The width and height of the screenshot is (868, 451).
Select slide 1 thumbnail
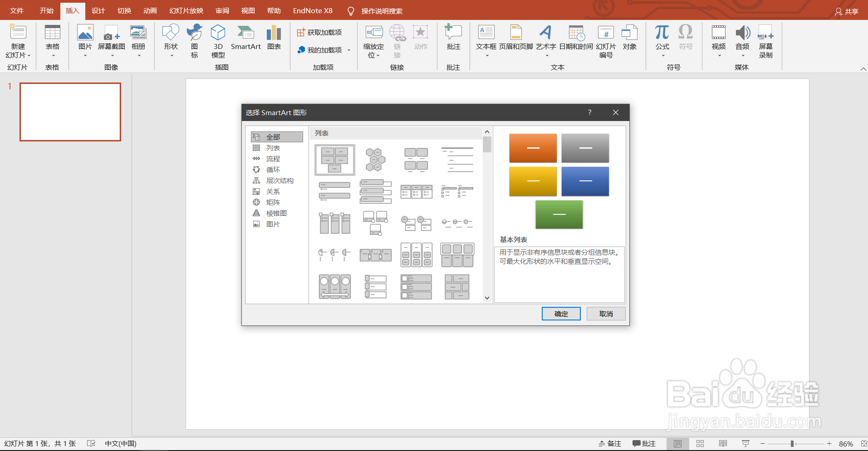point(70,112)
